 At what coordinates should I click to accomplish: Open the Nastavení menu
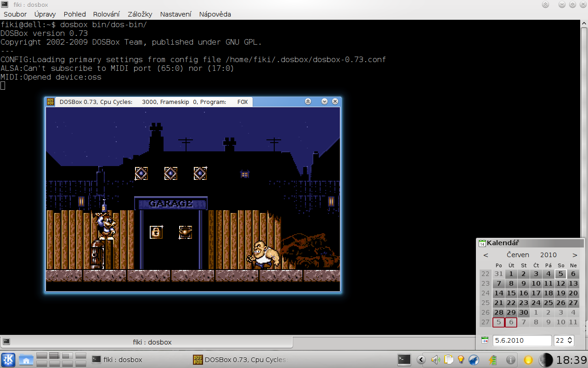[176, 14]
